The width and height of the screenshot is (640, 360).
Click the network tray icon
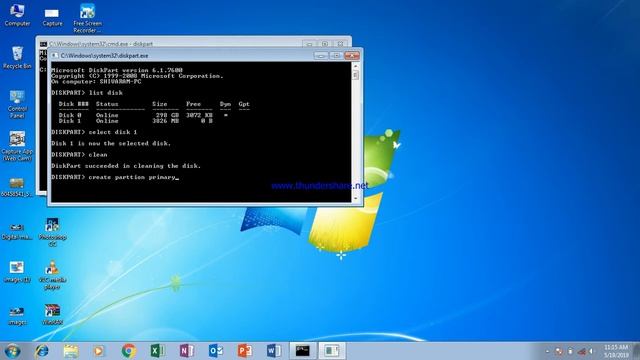pos(581,351)
